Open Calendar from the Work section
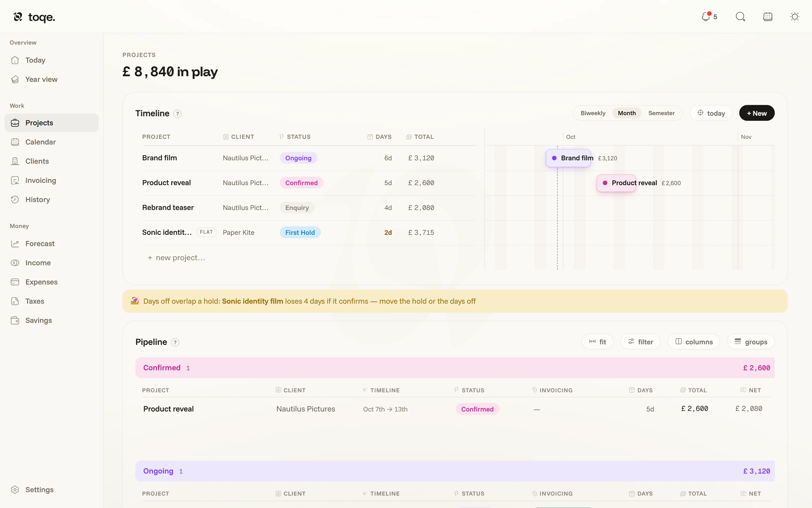Screen dimensions: 812x508 coord(51,142)
